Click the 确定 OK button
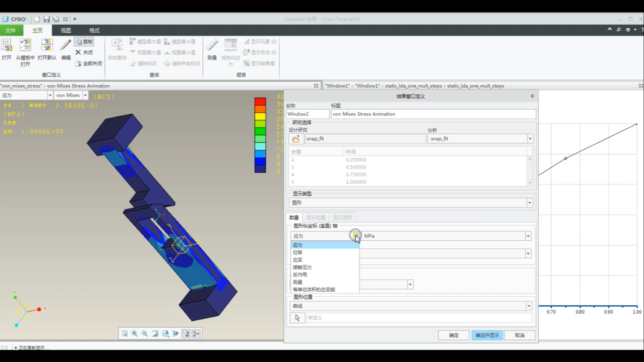The image size is (644, 362). pyautogui.click(x=453, y=335)
